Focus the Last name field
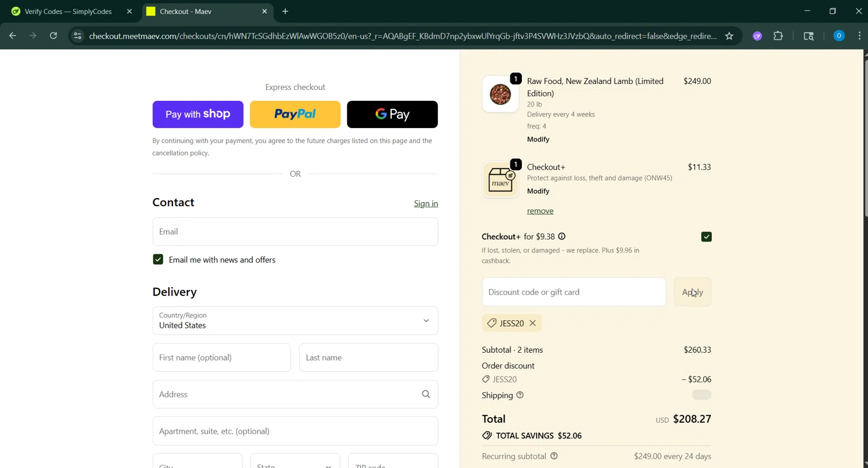Screen dimensions: 868x468 (369, 357)
